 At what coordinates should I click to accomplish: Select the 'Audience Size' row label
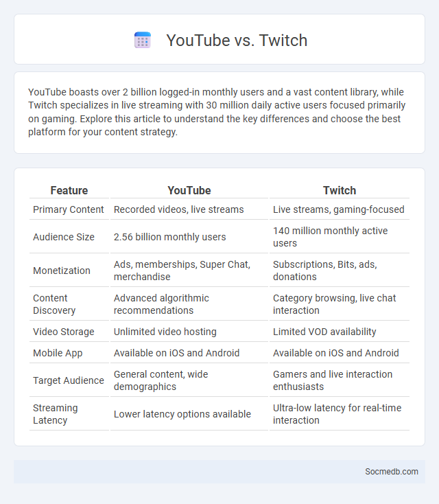[x=64, y=237]
